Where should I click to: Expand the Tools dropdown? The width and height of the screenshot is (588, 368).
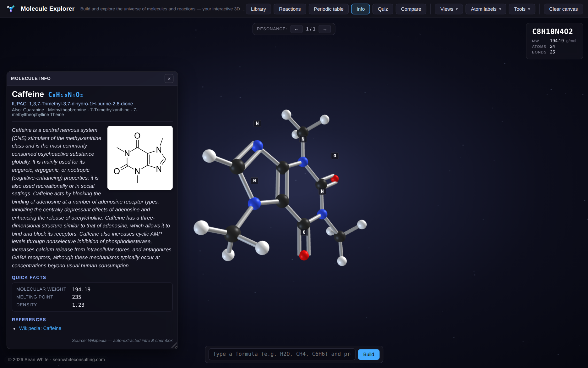(522, 9)
